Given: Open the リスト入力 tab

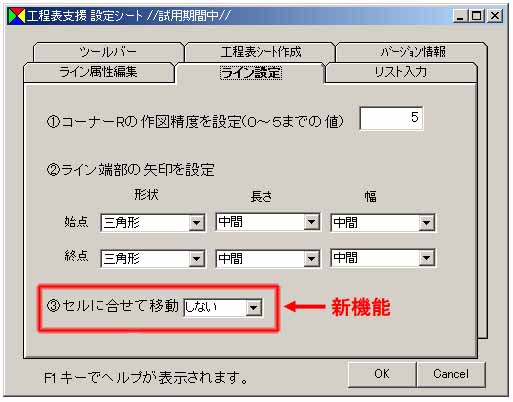Looking at the screenshot, I should (401, 72).
